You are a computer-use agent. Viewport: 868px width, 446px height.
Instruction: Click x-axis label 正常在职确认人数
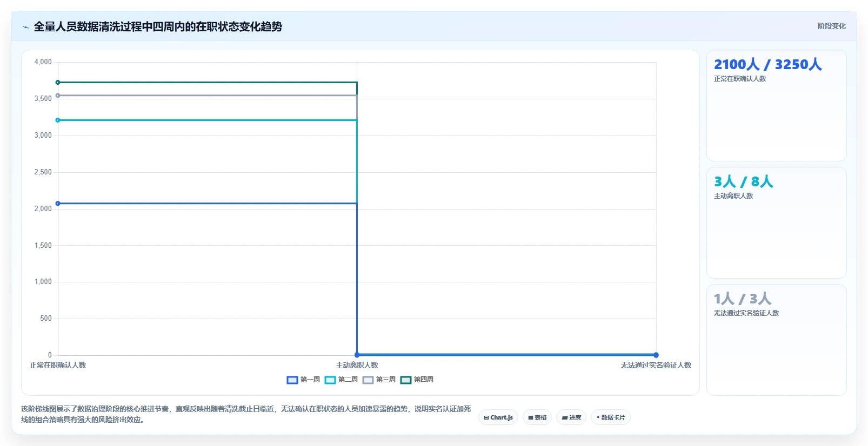pyautogui.click(x=58, y=366)
